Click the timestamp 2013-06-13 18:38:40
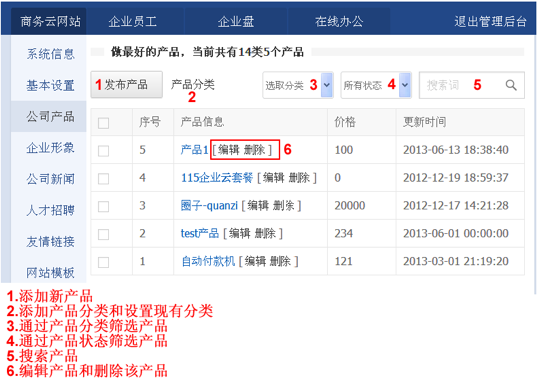The height and width of the screenshot is (389, 542). tap(456, 150)
